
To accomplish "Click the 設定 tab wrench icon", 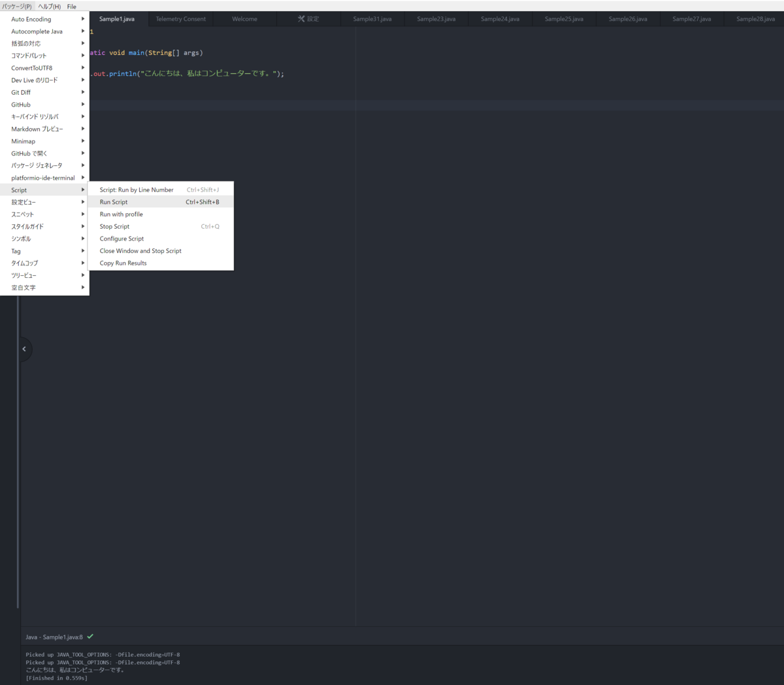I will pyautogui.click(x=301, y=19).
